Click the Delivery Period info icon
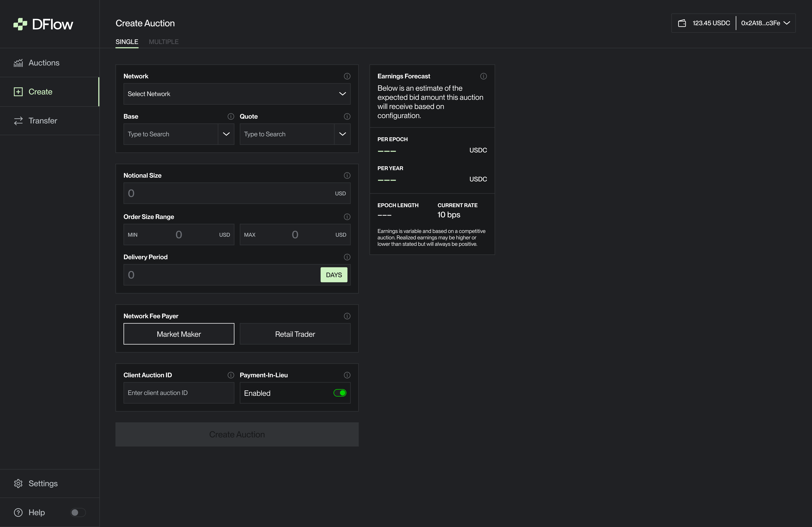 (347, 257)
